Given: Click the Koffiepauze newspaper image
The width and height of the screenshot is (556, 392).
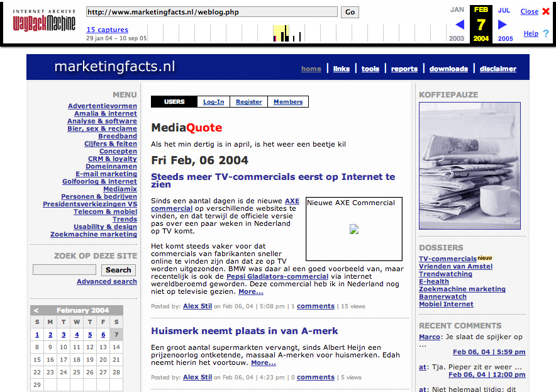Looking at the screenshot, I should (x=470, y=165).
